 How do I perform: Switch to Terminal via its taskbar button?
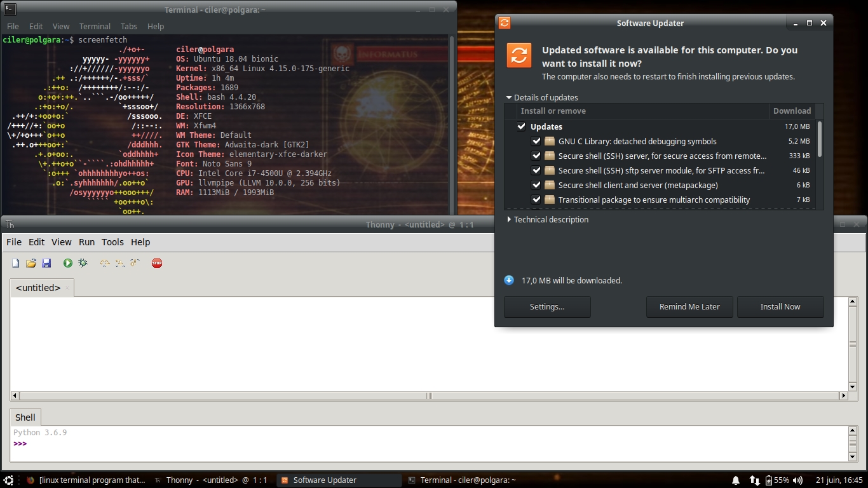467,480
